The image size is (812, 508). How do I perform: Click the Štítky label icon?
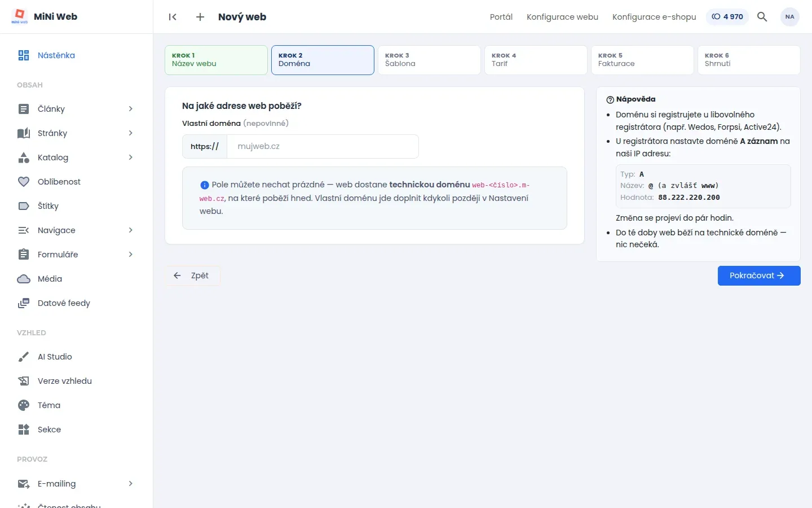click(24, 206)
